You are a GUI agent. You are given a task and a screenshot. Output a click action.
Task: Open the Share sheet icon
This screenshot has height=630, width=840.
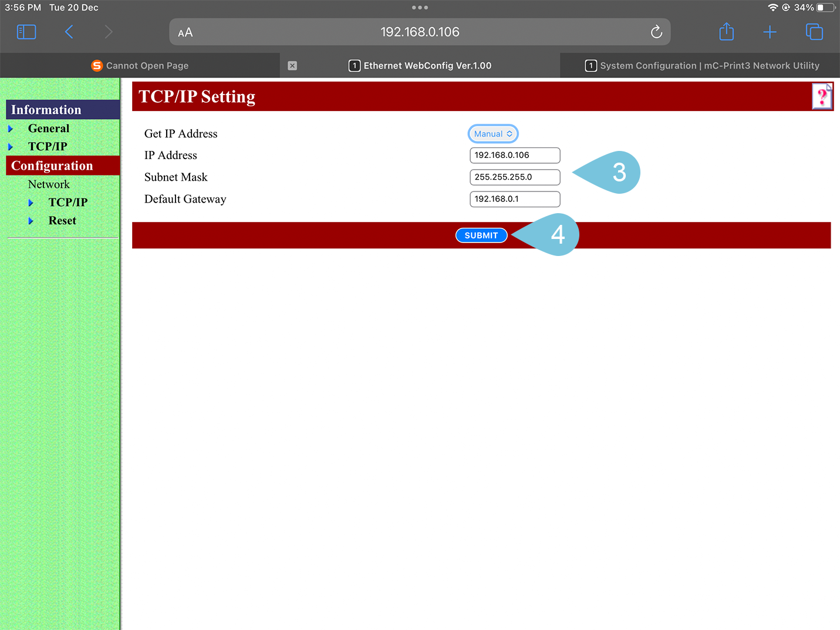(726, 32)
